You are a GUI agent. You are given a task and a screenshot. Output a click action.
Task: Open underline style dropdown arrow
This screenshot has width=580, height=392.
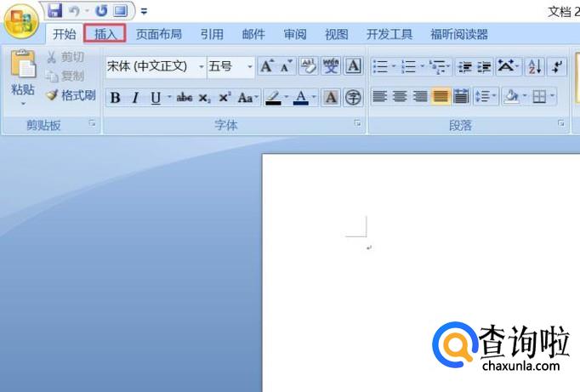pyautogui.click(x=169, y=98)
